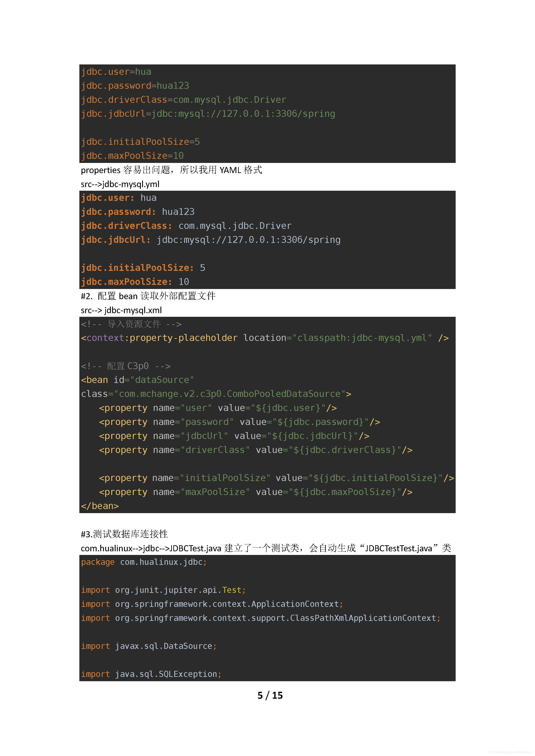535x756 pixels.
Task: Click the YAML 'jdbc.user: hua' line
Action: (x=119, y=198)
